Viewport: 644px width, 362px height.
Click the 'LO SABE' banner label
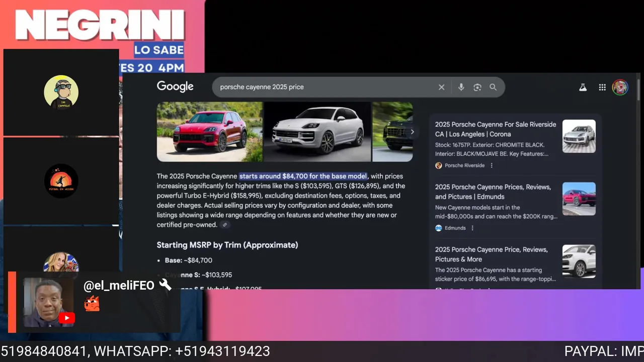[159, 50]
